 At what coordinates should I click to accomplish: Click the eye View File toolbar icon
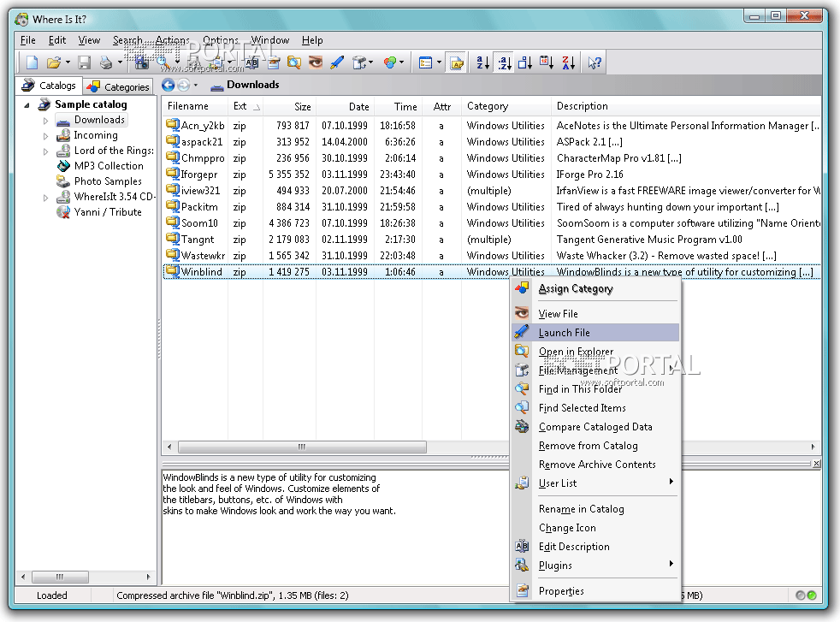click(x=315, y=62)
